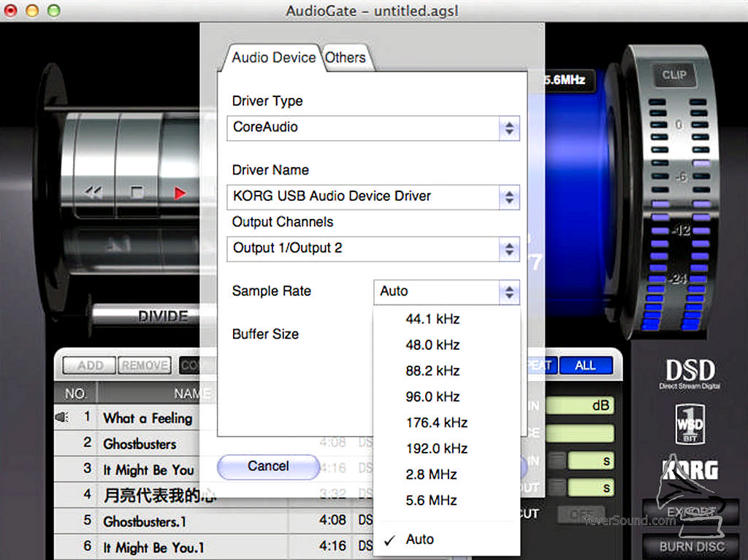
Task: Select the Audio Device tab
Action: point(273,58)
